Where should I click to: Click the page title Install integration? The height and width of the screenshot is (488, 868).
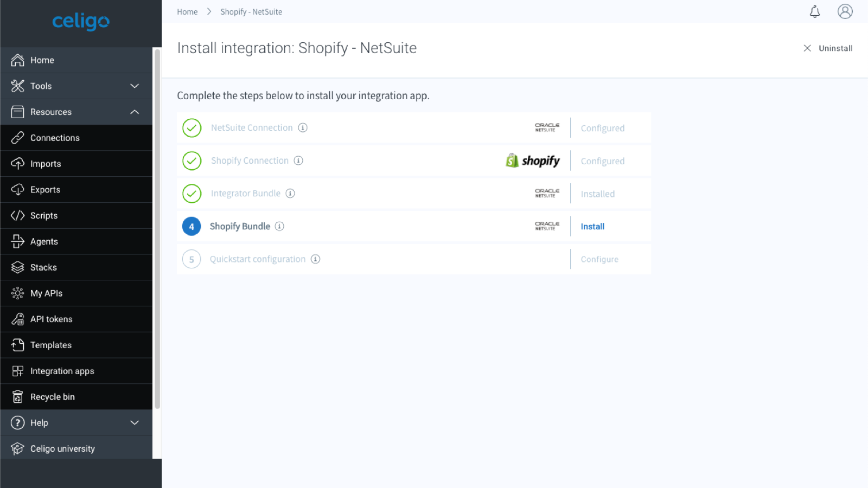pos(297,48)
